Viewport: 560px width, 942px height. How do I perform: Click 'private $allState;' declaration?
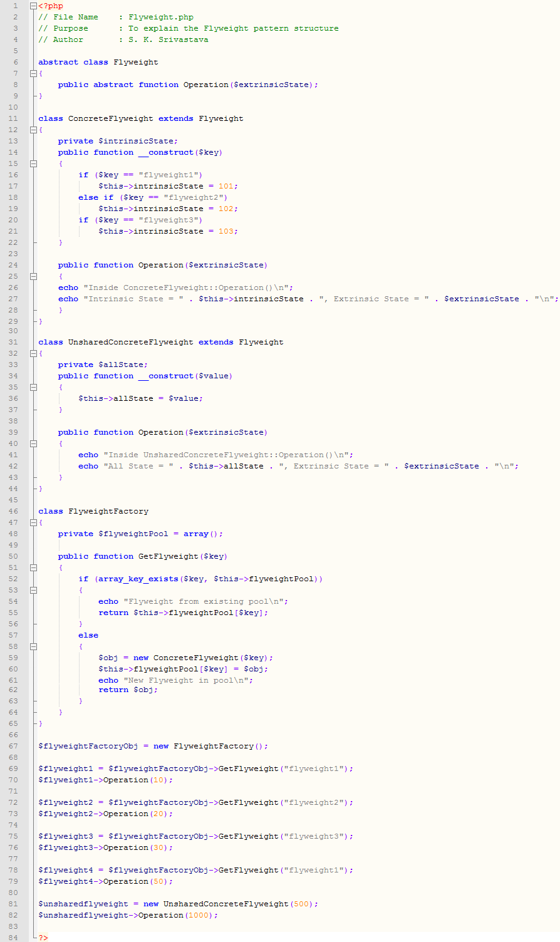[103, 365]
